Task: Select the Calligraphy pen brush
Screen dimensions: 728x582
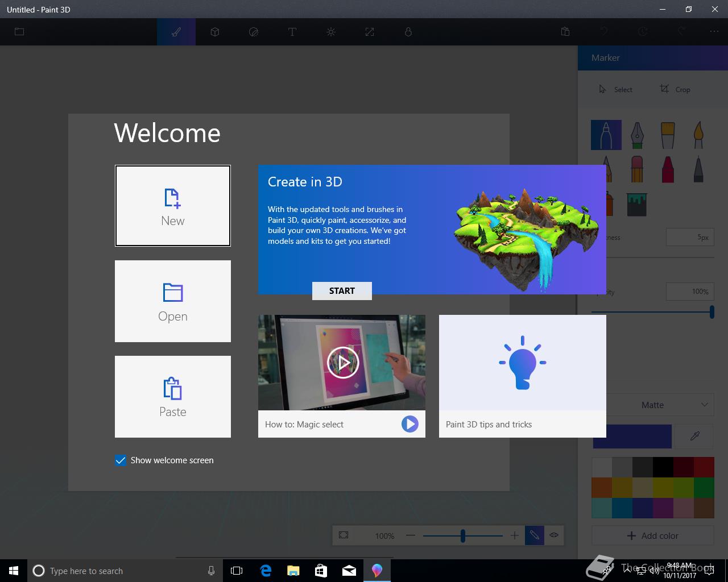Action: [x=637, y=135]
